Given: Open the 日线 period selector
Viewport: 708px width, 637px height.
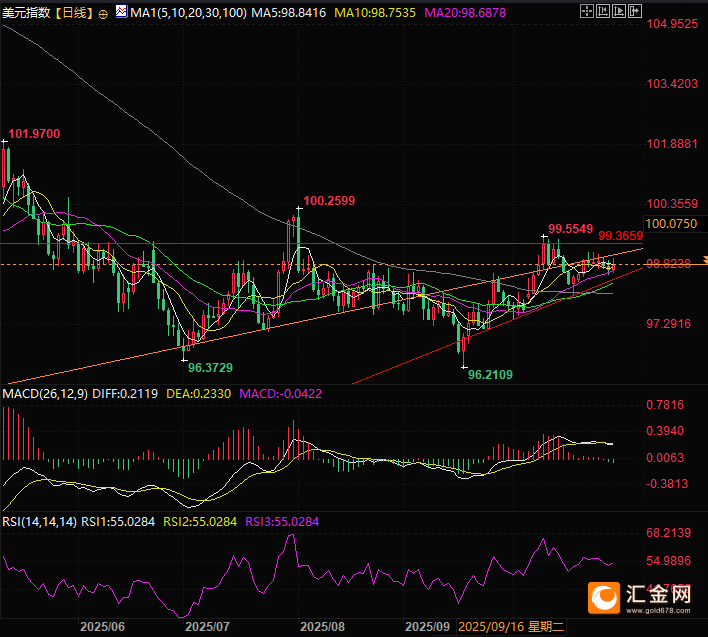Looking at the screenshot, I should [75, 13].
